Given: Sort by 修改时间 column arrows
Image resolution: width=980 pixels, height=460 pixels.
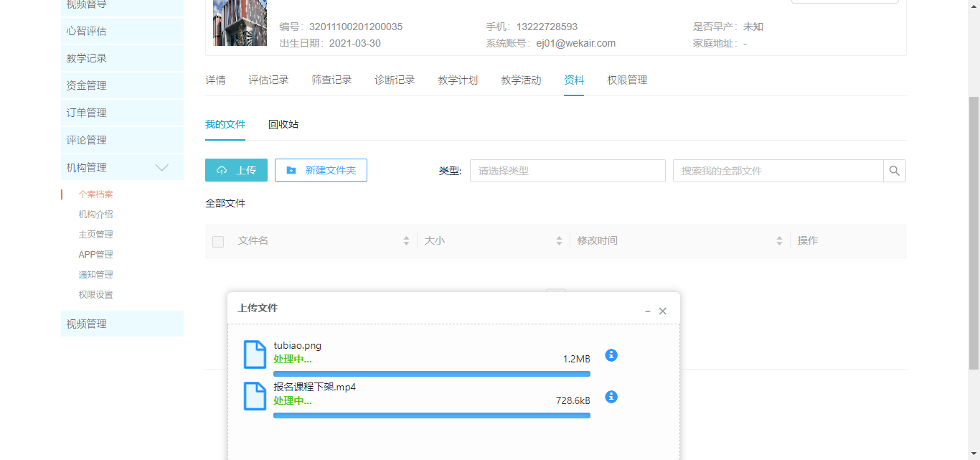Looking at the screenshot, I should (779, 241).
